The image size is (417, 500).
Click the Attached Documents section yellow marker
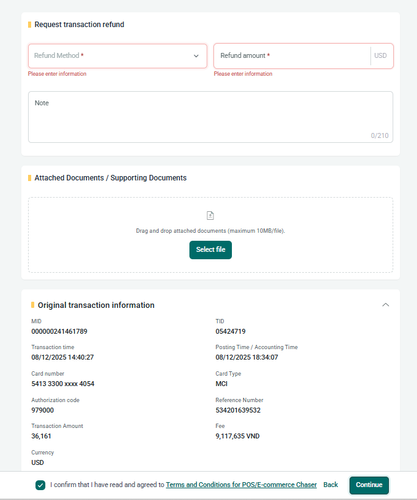pos(30,178)
